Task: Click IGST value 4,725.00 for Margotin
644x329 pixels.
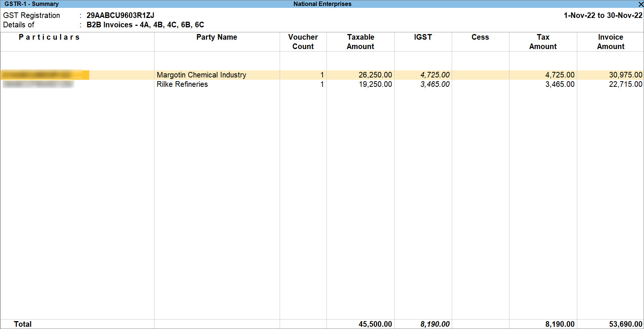Action: [435, 75]
